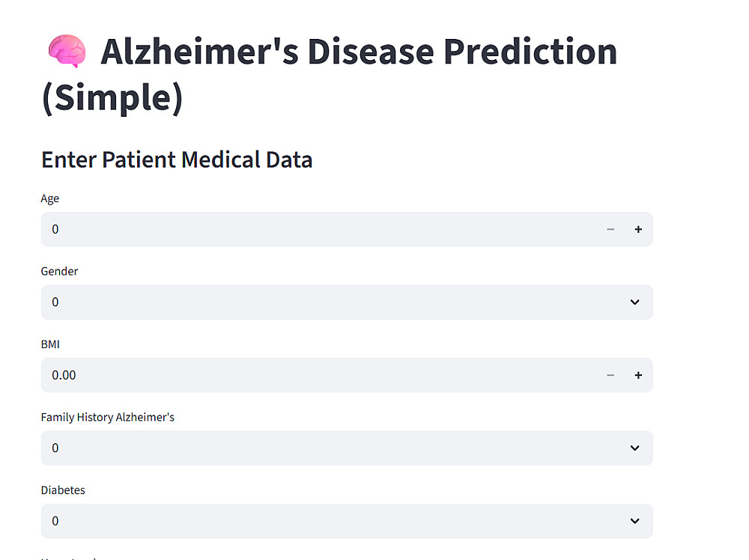
Task: Increase Age with the plus button
Action: [x=638, y=229]
